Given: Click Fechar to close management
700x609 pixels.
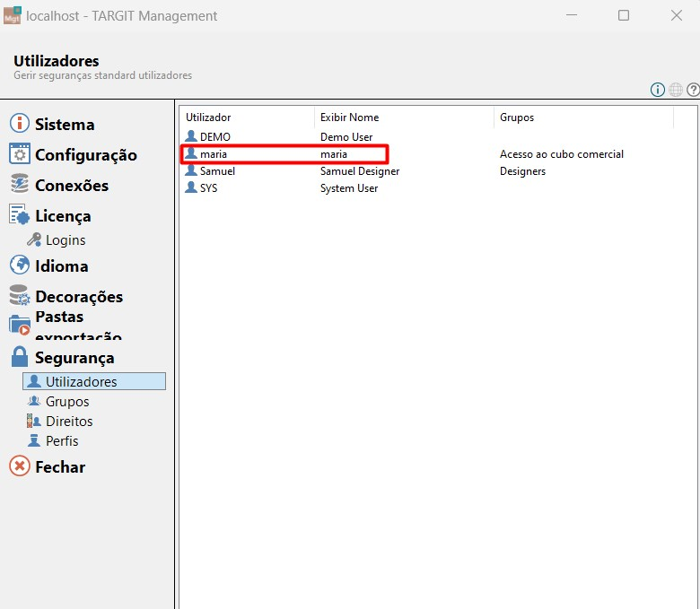Looking at the screenshot, I should tap(60, 466).
